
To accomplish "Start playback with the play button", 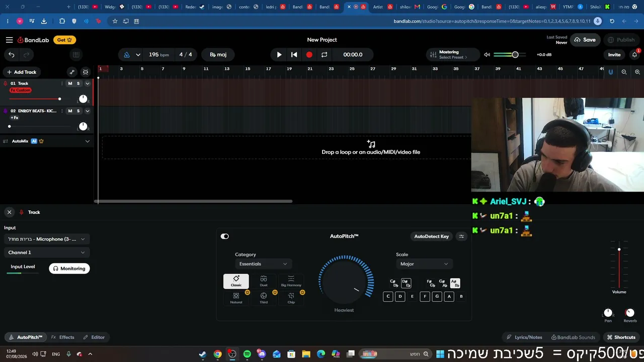I will (279, 55).
